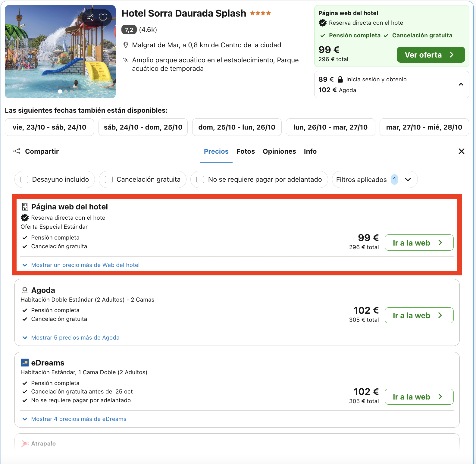Click the first photo carousel dot

(60, 91)
